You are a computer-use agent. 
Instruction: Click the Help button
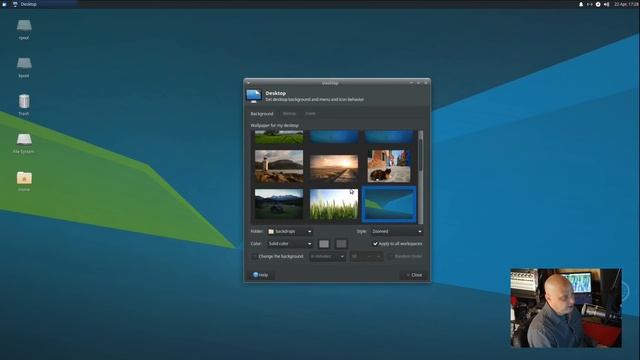[x=260, y=275]
